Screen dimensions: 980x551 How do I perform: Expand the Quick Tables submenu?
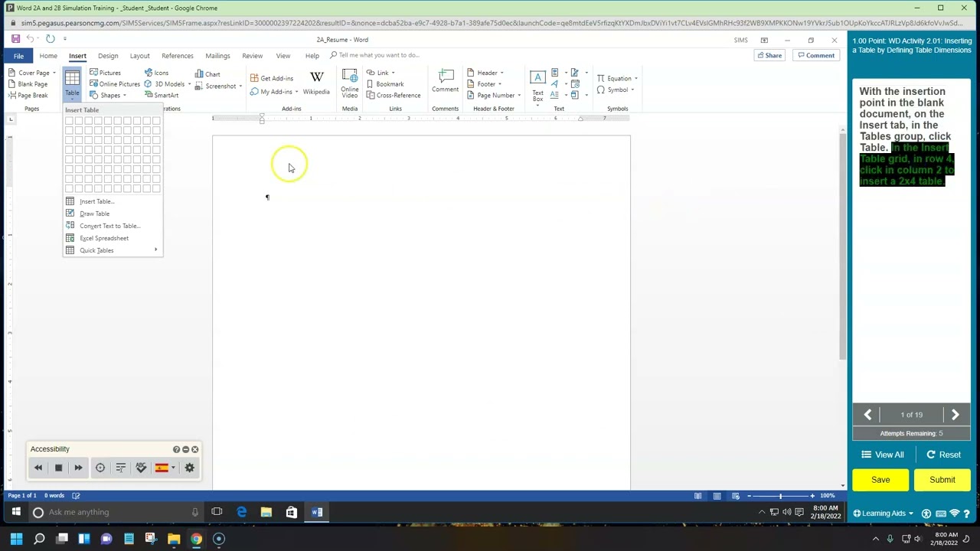(113, 250)
